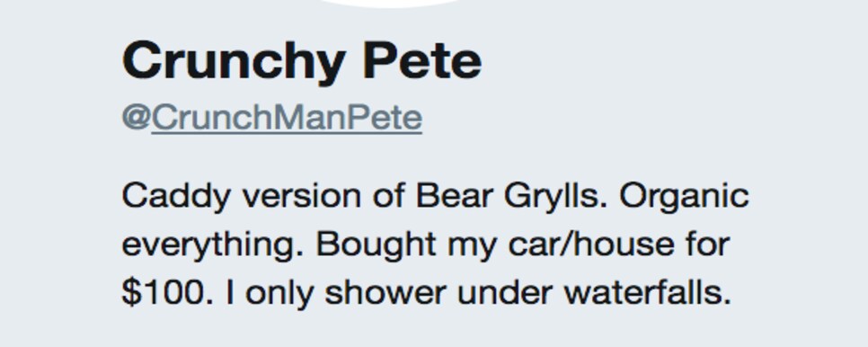Viewport: 868px width, 347px height.
Task: Click the word 'shower' in the bio
Action: click(385, 293)
